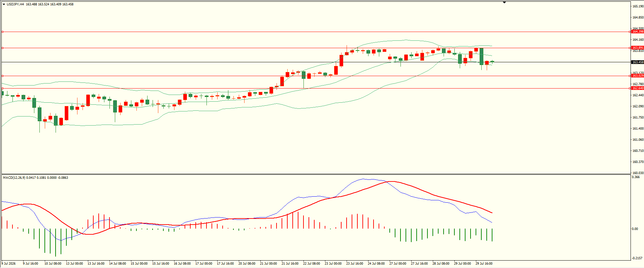Click the 160.030 value on price scale
This screenshot has height=268, width=644.
tap(638, 173)
